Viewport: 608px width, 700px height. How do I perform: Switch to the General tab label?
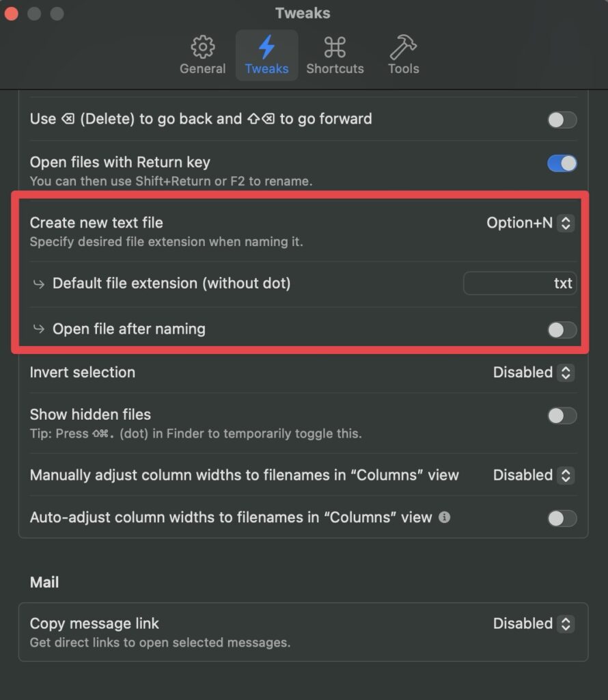point(202,69)
